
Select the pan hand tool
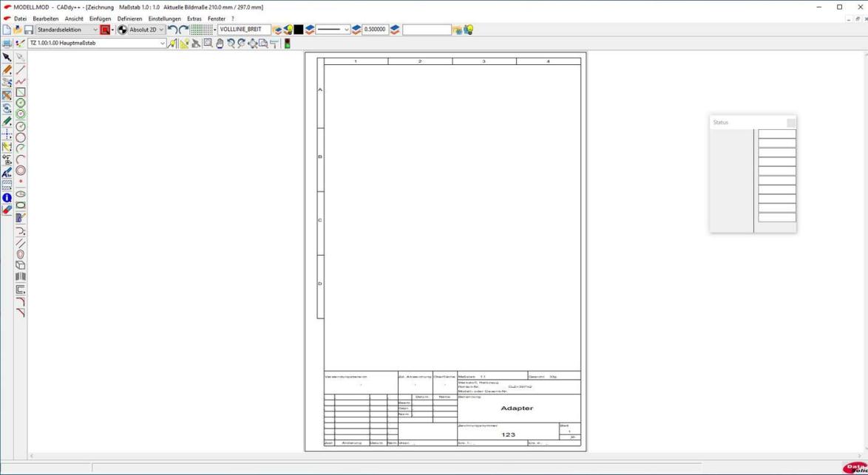point(220,44)
